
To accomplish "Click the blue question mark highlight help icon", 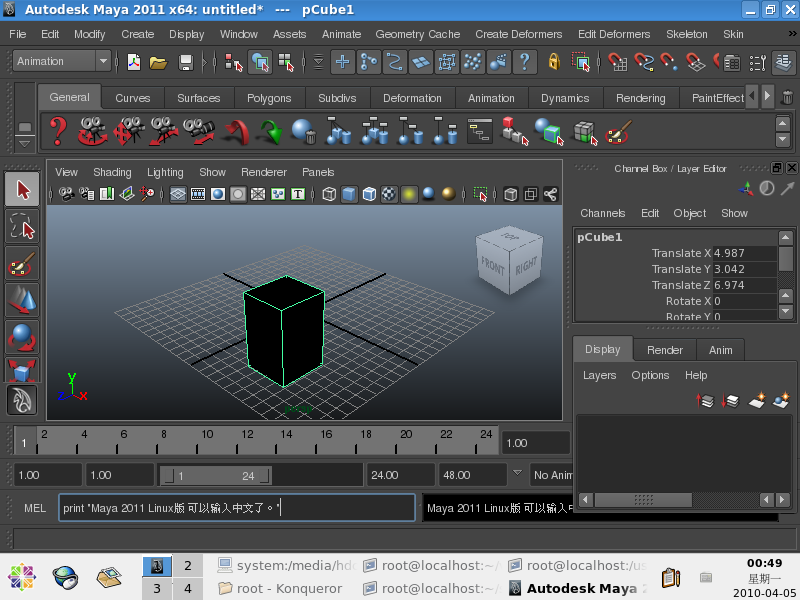I will coord(524,62).
